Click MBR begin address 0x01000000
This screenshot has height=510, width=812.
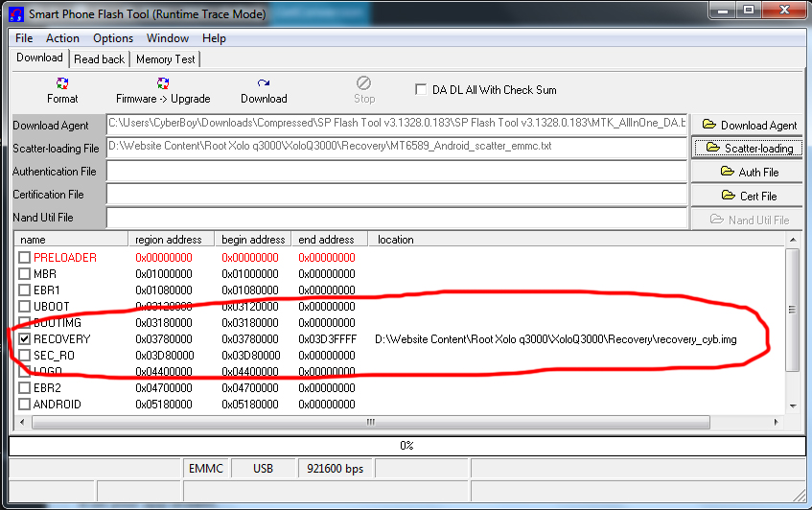pos(250,274)
